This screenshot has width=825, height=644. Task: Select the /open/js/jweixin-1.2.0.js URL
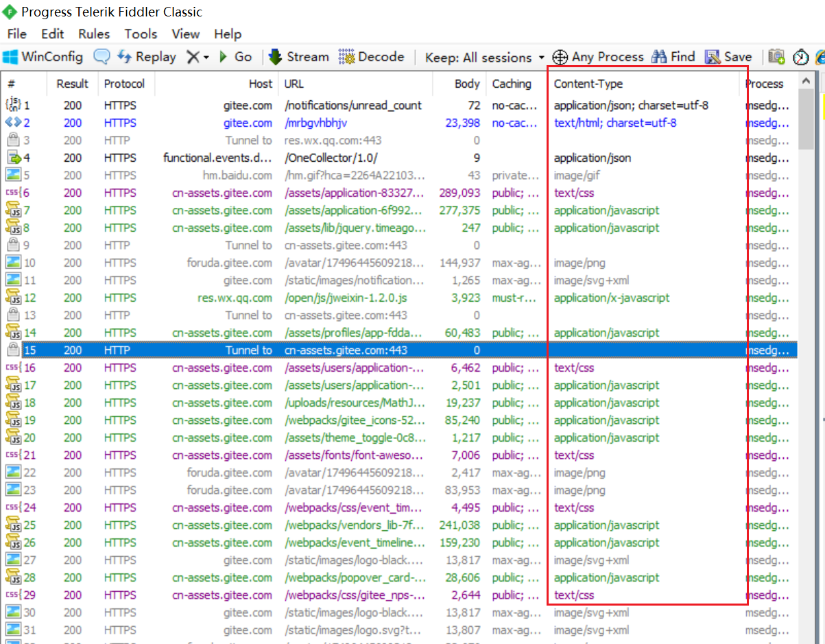coord(346,298)
